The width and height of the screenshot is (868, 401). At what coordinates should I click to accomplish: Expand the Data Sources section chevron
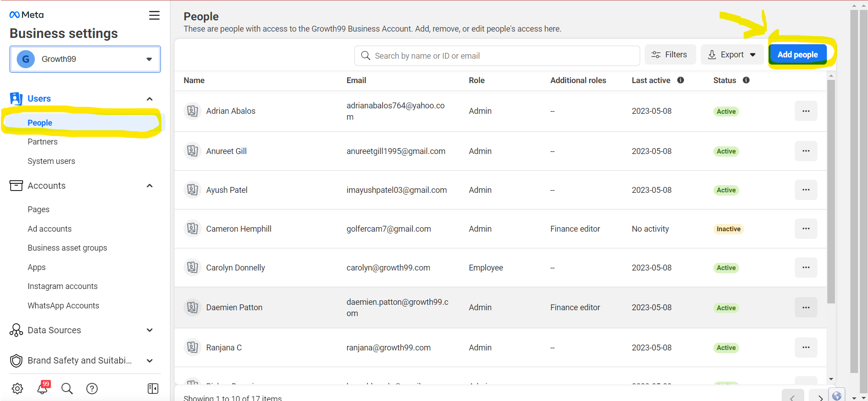coord(150,330)
